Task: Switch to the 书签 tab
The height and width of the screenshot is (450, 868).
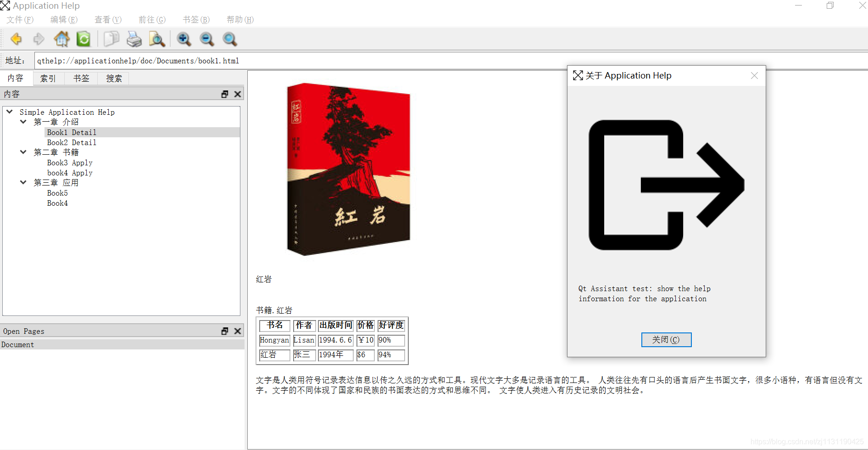Action: [x=81, y=79]
